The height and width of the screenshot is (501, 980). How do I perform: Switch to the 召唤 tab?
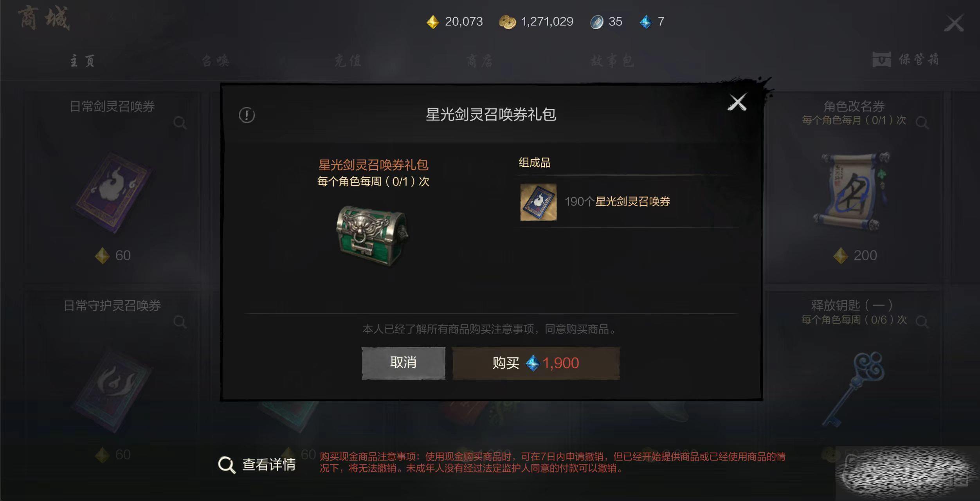(216, 61)
